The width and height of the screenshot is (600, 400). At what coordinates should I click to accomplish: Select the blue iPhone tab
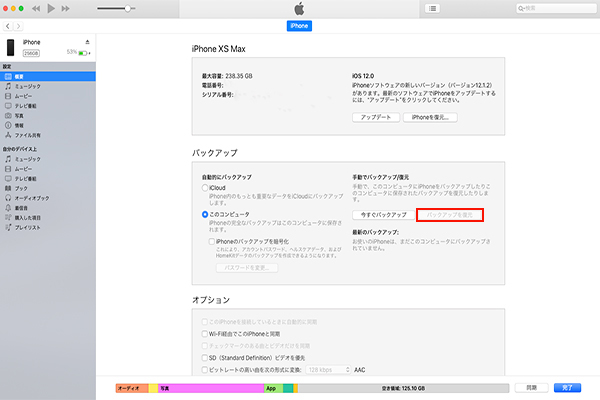click(299, 26)
